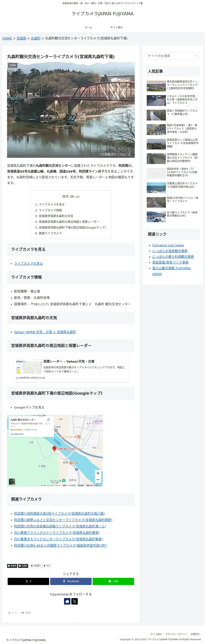Open popular article 京都東山清水寺ライブカメラ
The width and height of the screenshot is (205, 644).
point(173,187)
